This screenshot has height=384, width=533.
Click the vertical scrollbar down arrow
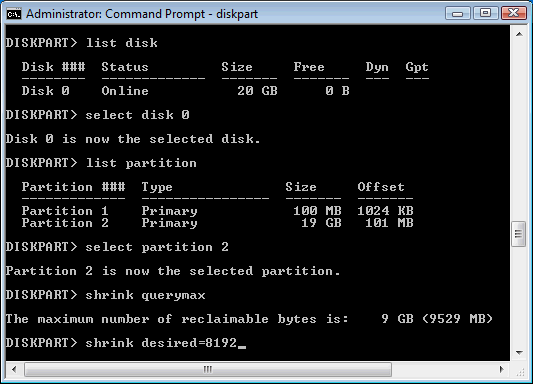519,353
